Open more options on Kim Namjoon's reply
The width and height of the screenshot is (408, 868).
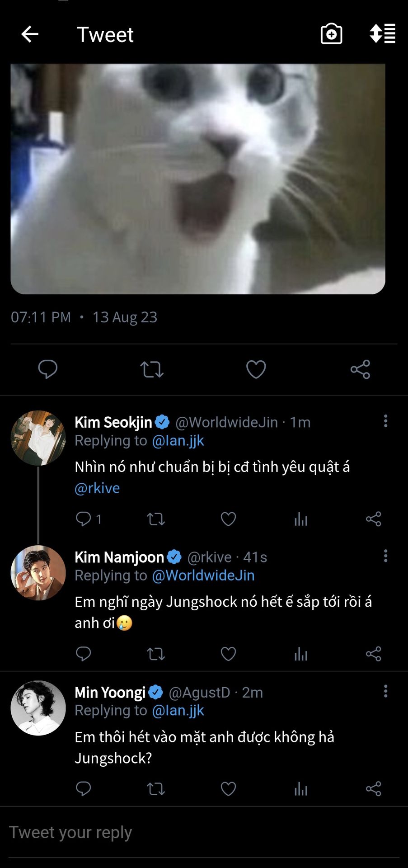pos(385,556)
